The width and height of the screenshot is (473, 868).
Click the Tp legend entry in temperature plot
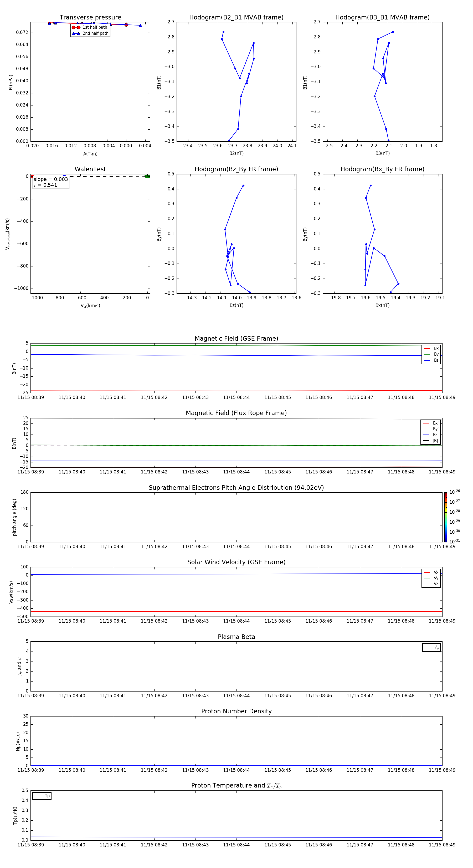click(42, 796)
